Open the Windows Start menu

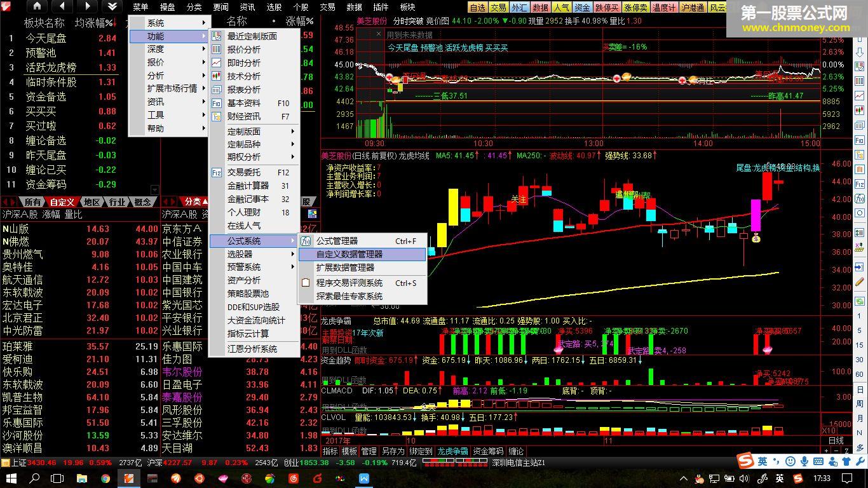pos(11,478)
